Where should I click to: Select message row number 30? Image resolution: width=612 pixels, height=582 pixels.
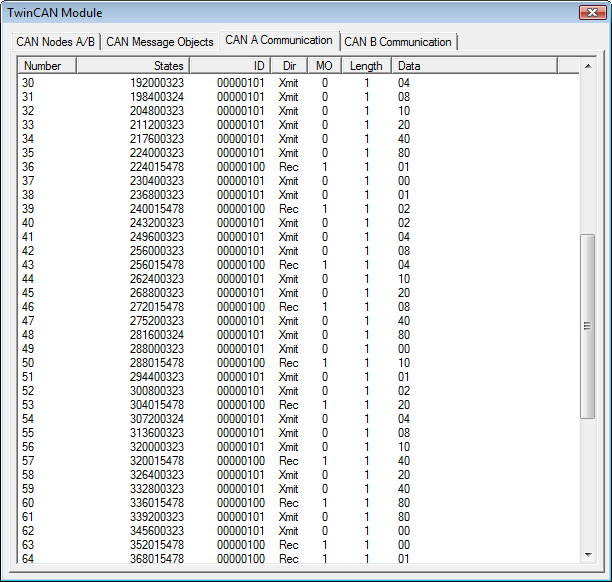(x=28, y=83)
